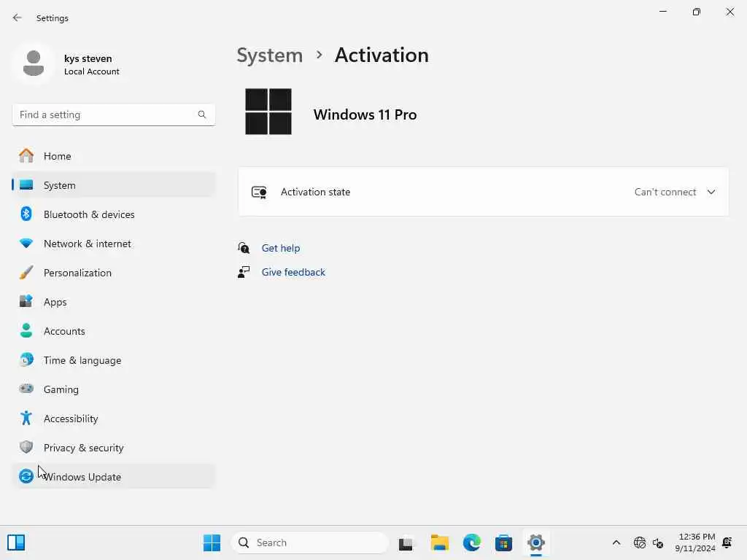Open Network & internet settings
This screenshot has width=747, height=560.
tap(113, 244)
